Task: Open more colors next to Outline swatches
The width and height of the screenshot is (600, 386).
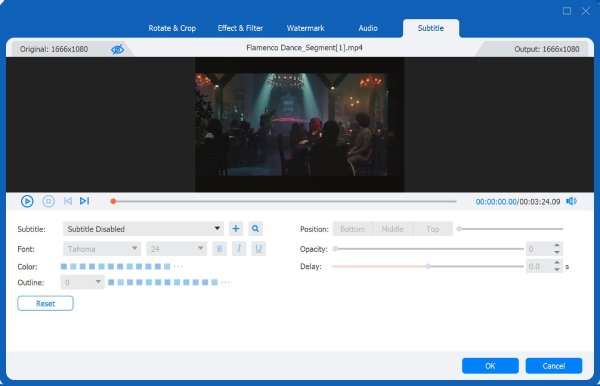Action: tap(225, 282)
